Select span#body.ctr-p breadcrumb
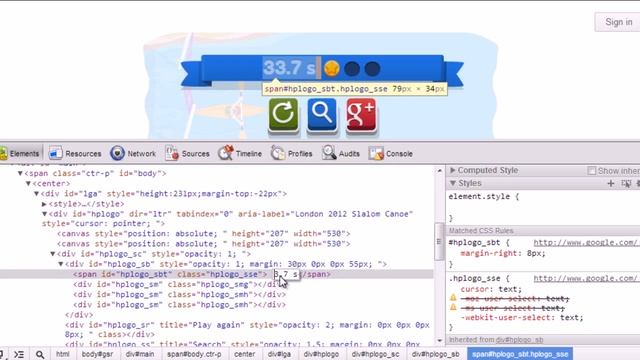The height and width of the screenshot is (360, 640). (x=194, y=354)
